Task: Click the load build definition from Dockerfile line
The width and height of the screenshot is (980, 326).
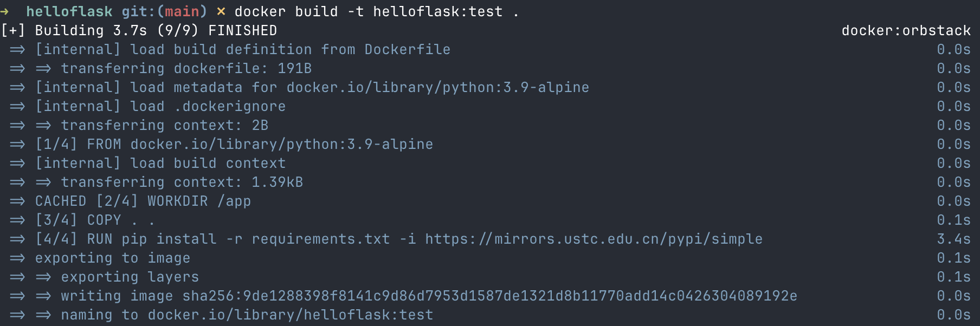Action: [x=242, y=49]
